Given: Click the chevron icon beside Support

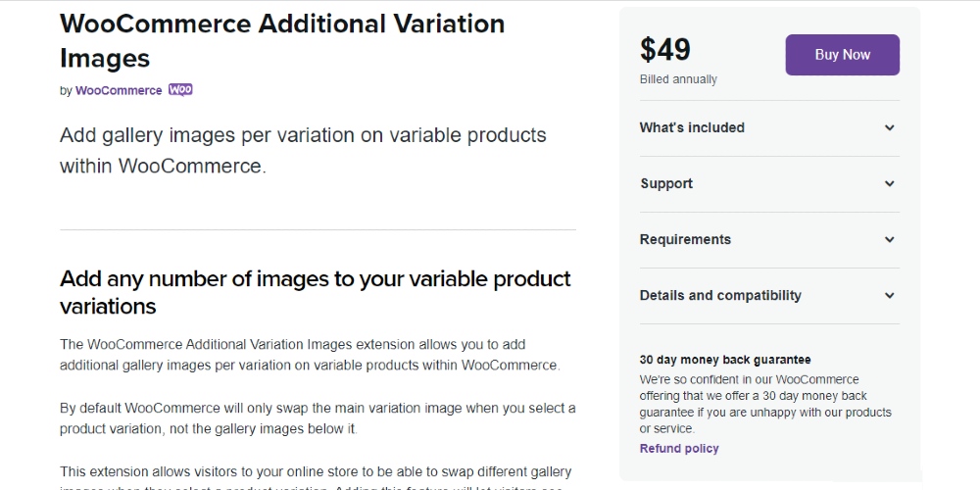Looking at the screenshot, I should tap(890, 184).
